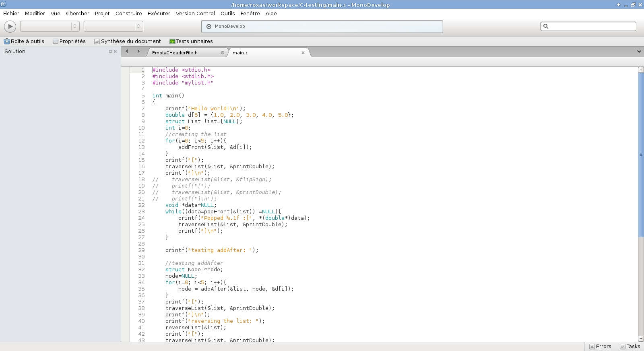Click the comment '//creating the list'
This screenshot has height=351, width=644.
196,134
